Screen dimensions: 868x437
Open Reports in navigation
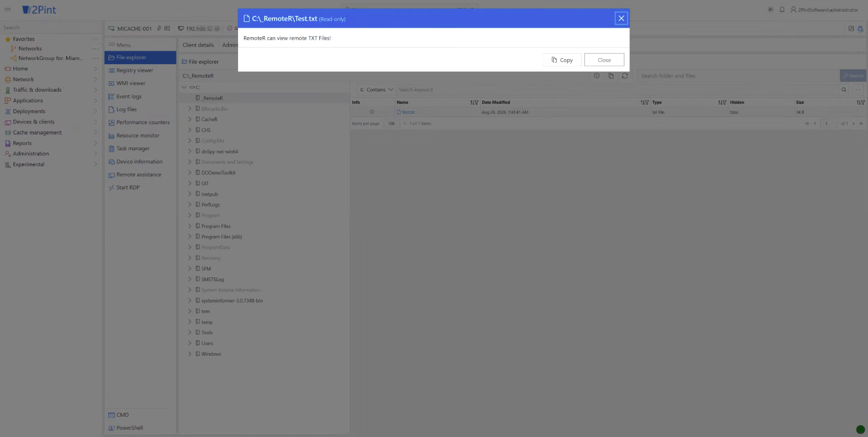pyautogui.click(x=50, y=143)
